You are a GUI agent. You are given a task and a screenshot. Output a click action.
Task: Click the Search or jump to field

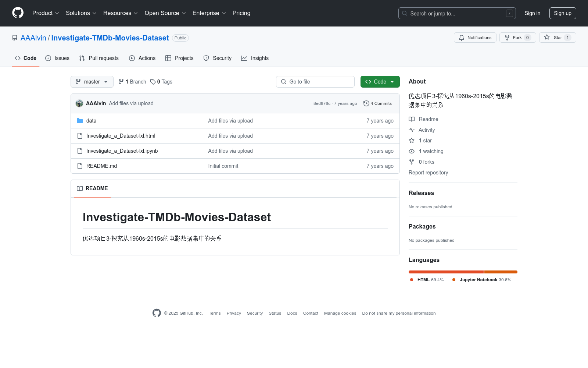coord(457,13)
